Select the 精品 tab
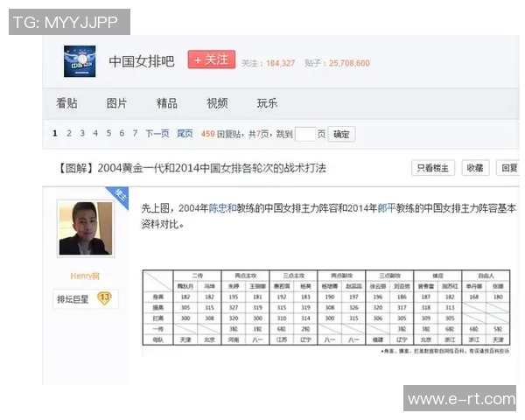This screenshot has width=525, height=420. click(166, 103)
